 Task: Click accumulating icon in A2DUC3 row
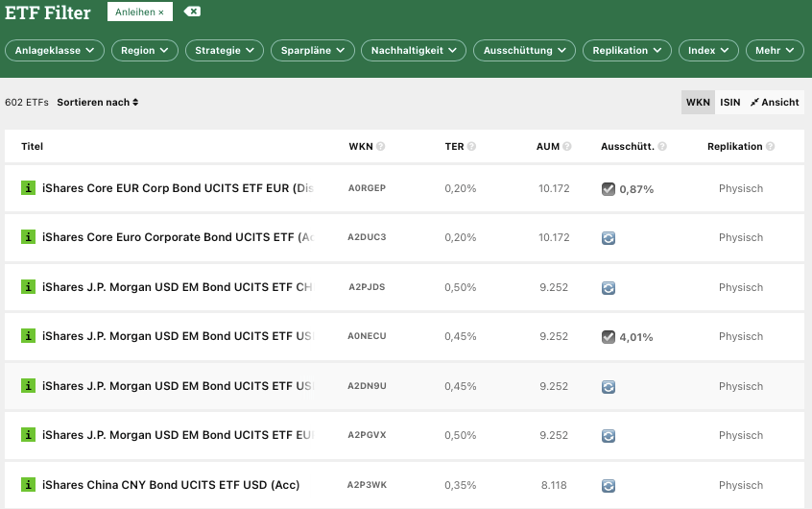click(609, 238)
